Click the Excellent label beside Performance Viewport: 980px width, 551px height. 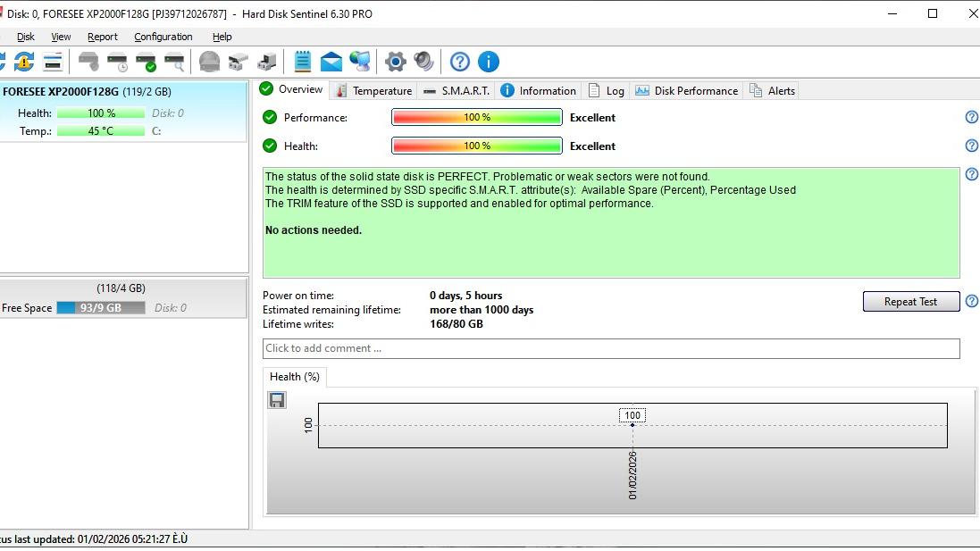coord(592,118)
